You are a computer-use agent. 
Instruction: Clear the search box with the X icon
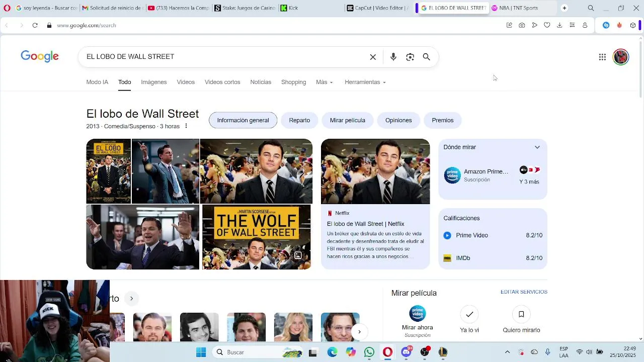[373, 57]
